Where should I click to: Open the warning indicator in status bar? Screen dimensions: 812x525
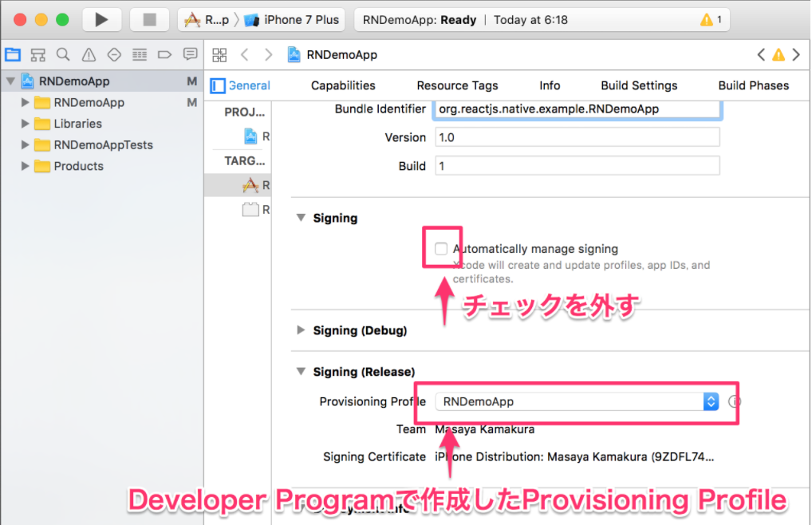coord(711,20)
